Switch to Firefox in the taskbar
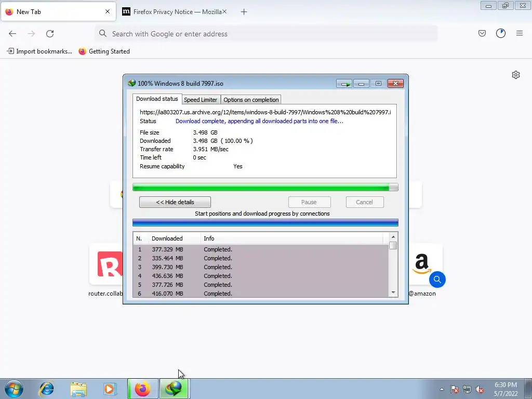Screen dimensions: 532x399 142,389
